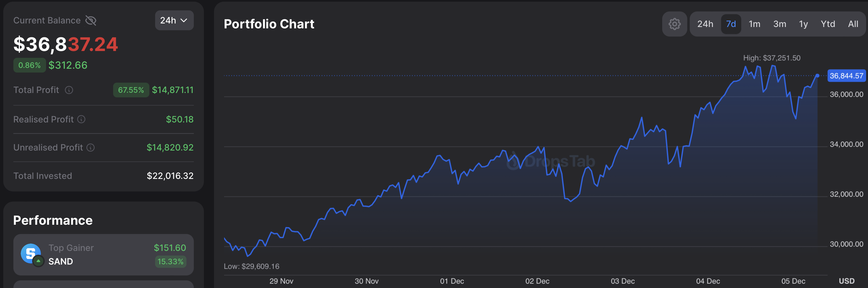
Task: Click the SAND coin logo
Action: pos(30,253)
